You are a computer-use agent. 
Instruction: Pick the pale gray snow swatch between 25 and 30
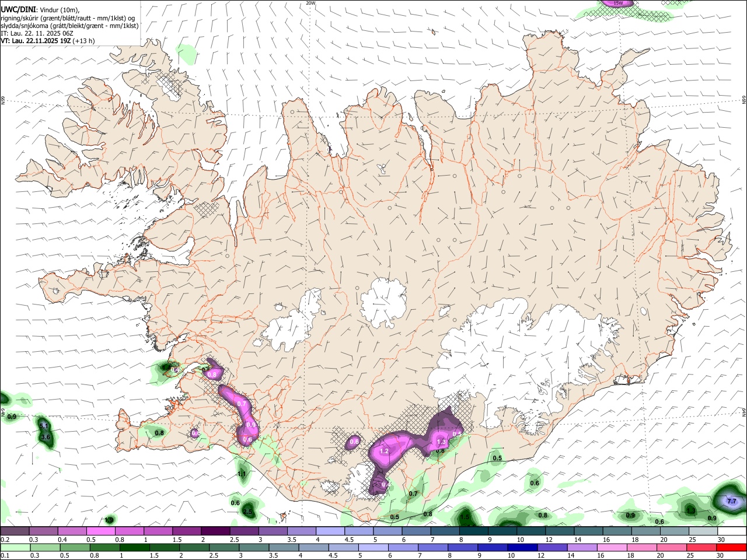coord(703,531)
